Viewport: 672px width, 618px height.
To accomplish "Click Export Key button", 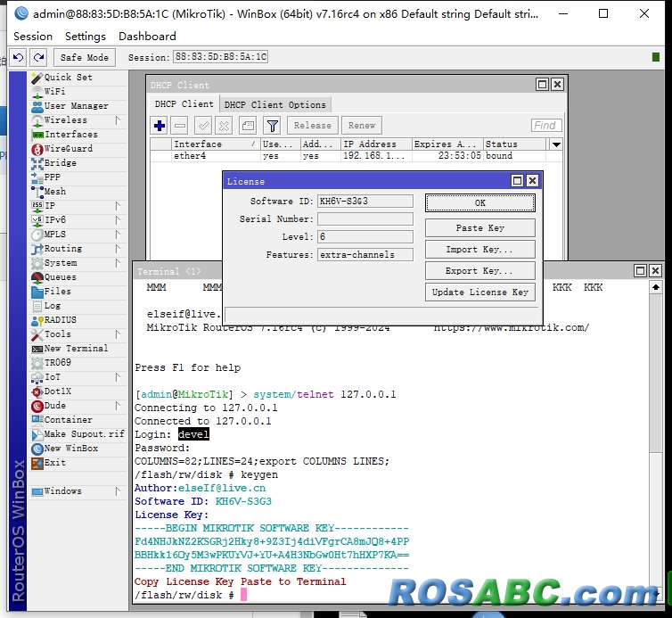I will 480,270.
